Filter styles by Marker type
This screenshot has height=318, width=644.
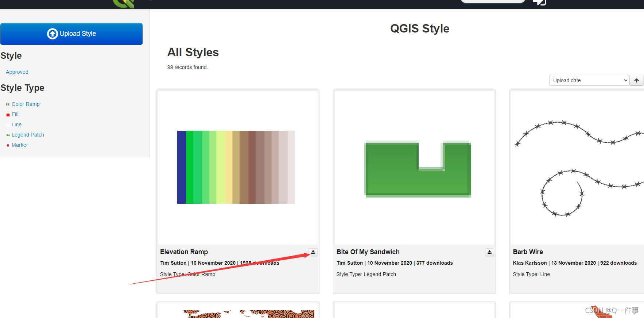(x=20, y=145)
